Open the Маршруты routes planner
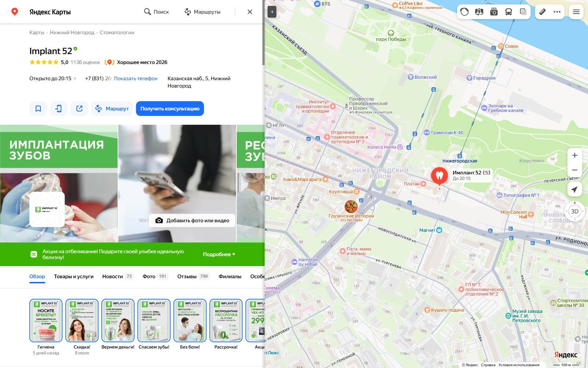 click(202, 12)
